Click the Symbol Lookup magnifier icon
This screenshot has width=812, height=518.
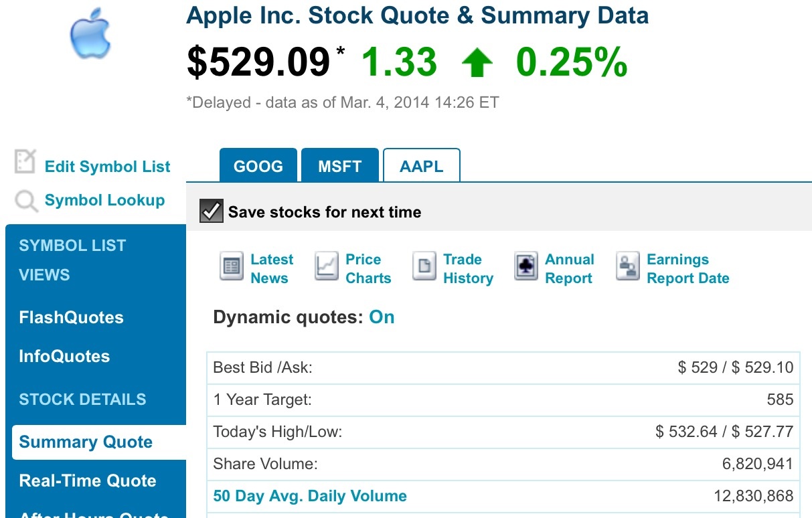(x=26, y=201)
